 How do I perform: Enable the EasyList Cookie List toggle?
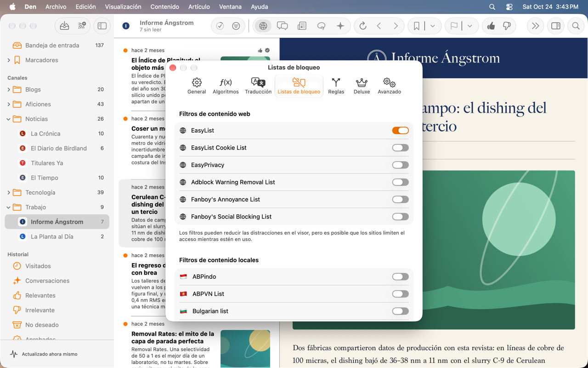click(x=400, y=148)
